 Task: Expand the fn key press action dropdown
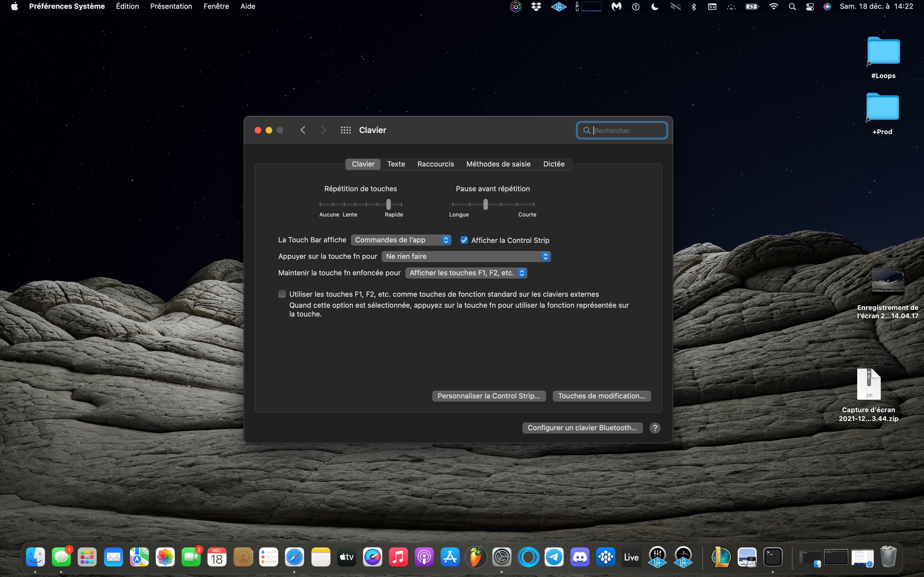click(x=466, y=256)
